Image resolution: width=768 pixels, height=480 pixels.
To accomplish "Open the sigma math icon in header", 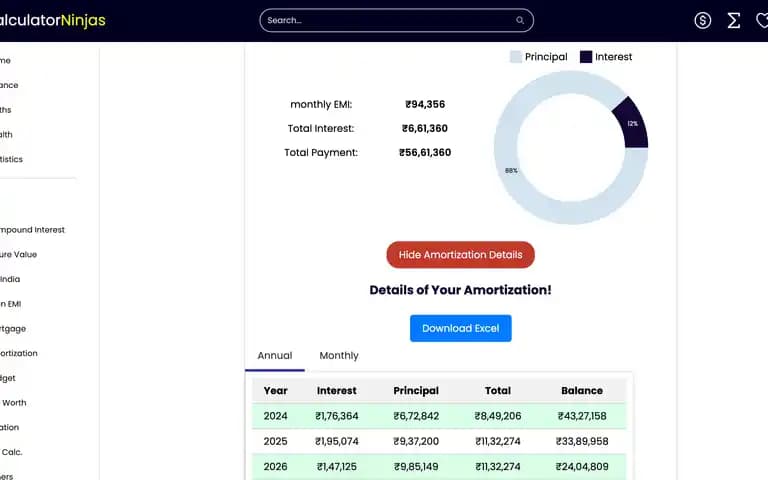I will (733, 20).
